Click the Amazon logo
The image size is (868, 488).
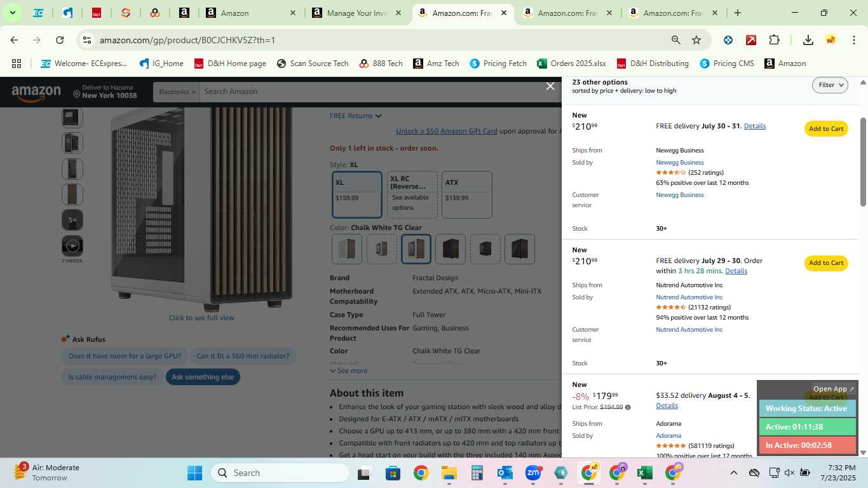(x=36, y=93)
